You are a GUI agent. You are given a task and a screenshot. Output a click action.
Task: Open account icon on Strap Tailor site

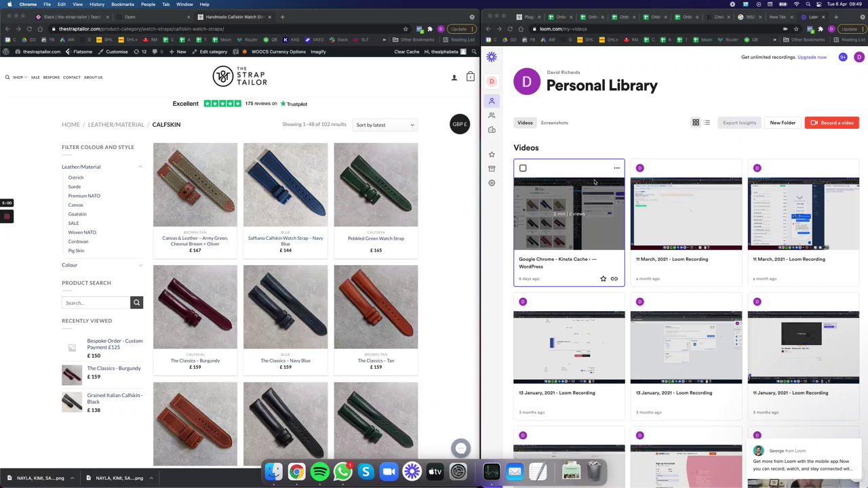[x=454, y=77]
